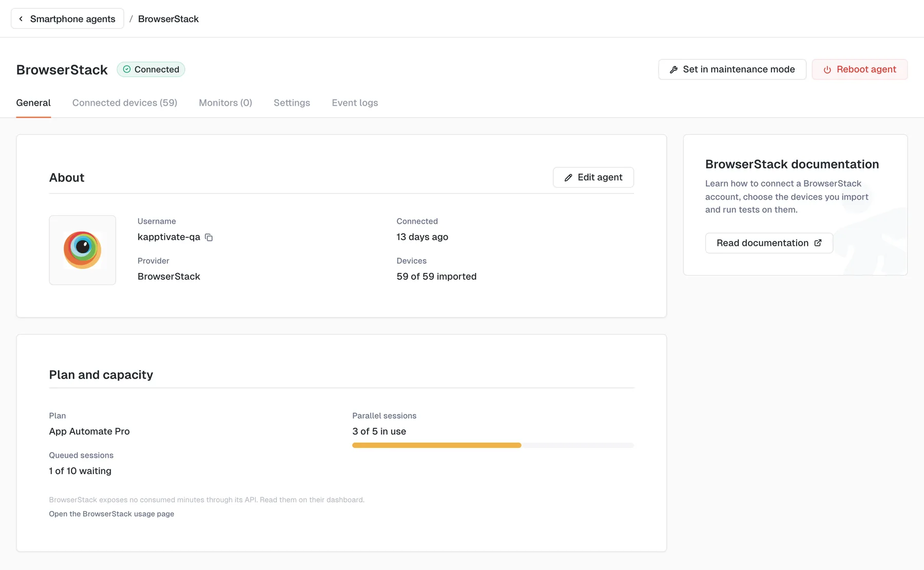This screenshot has height=570, width=924.
Task: Click the '13 days ago' value
Action: click(422, 237)
